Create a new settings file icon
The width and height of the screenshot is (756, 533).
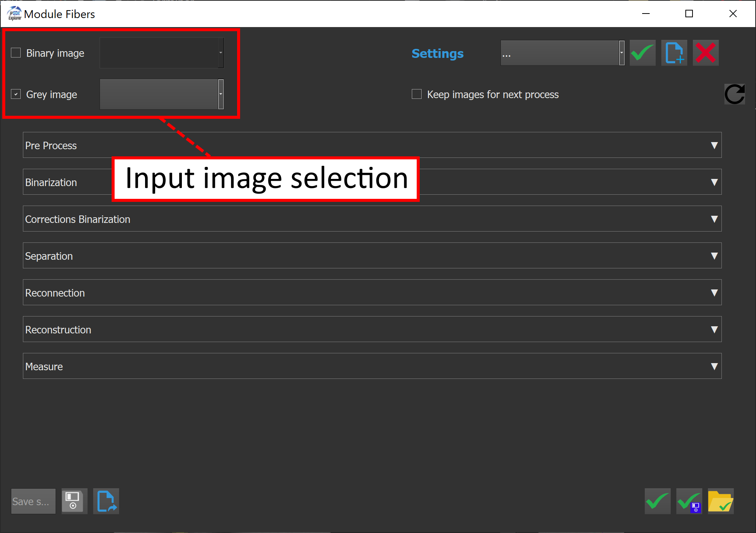click(x=674, y=53)
